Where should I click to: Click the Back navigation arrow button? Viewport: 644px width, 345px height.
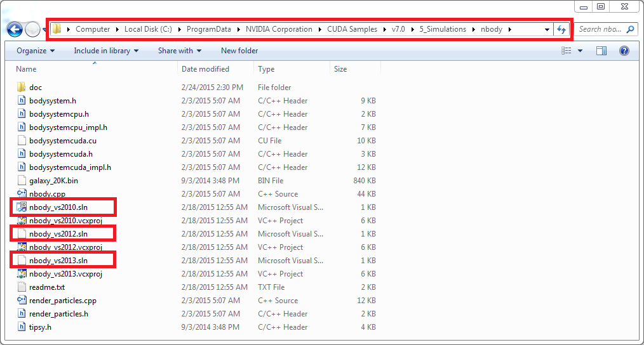coord(15,29)
